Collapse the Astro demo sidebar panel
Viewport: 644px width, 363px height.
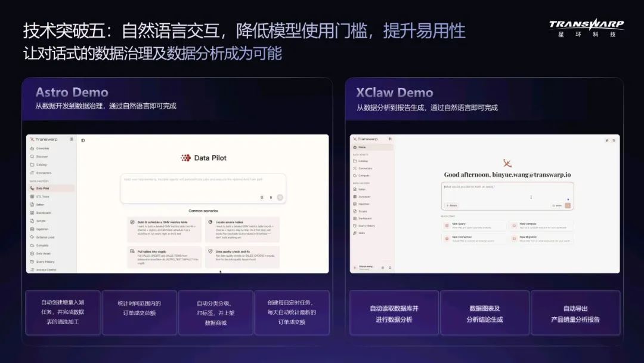coord(72,139)
